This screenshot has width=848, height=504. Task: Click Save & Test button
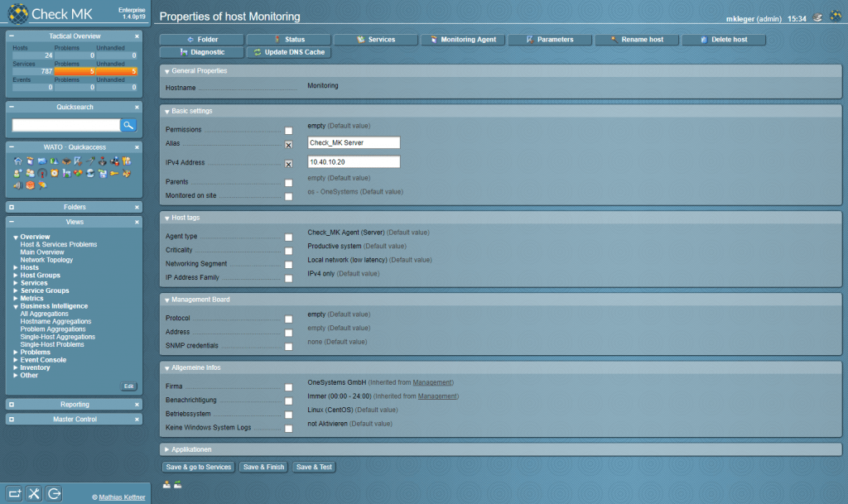pos(314,468)
